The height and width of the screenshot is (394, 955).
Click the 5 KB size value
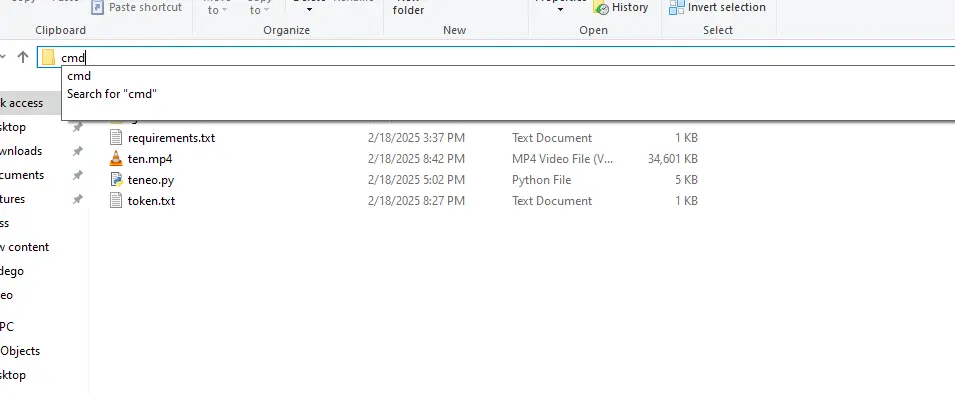pyautogui.click(x=685, y=180)
